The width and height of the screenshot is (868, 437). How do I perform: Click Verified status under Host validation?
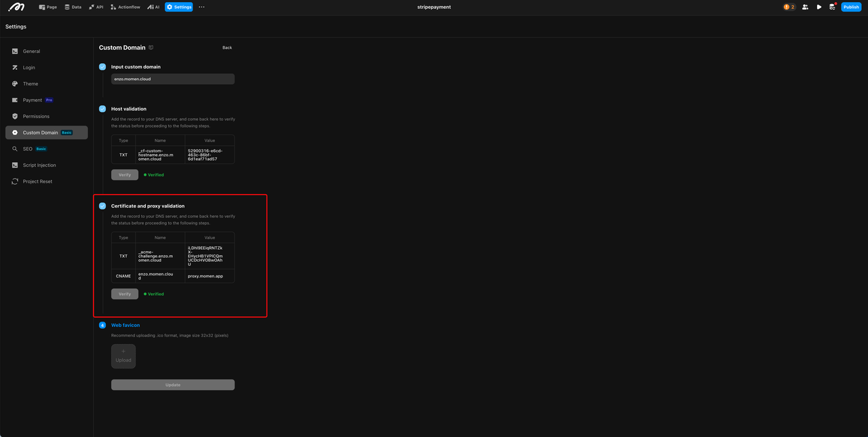[x=154, y=174]
